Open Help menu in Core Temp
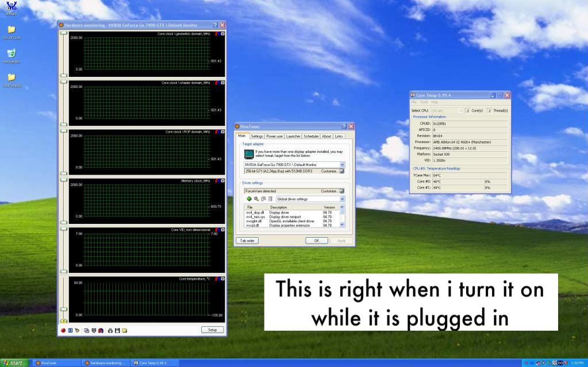 pos(435,102)
